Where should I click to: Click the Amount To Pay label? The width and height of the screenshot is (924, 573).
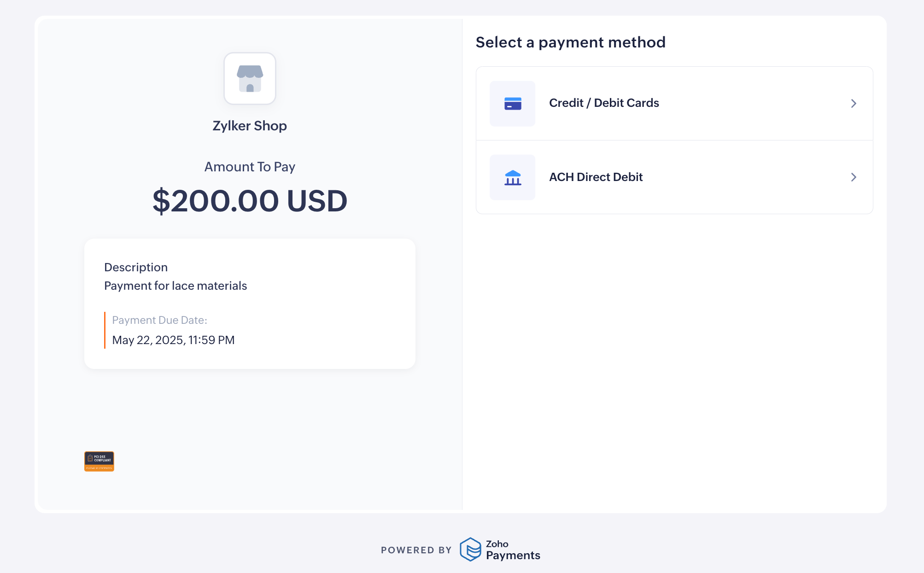tap(250, 167)
